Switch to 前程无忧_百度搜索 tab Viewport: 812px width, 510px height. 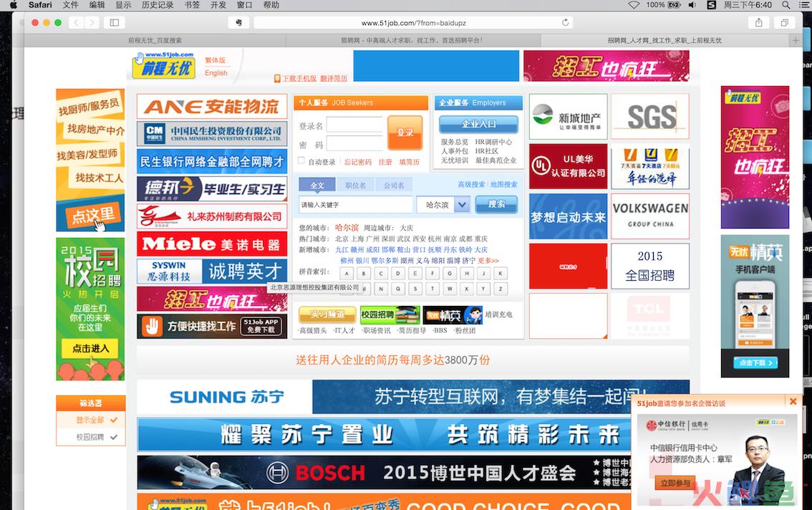click(x=155, y=40)
